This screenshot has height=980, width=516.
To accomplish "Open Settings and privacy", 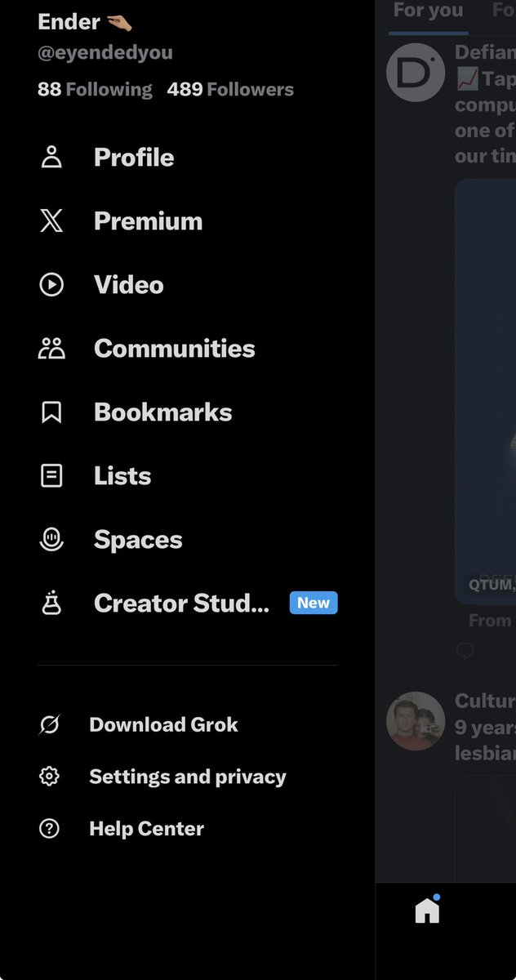I will tap(187, 776).
